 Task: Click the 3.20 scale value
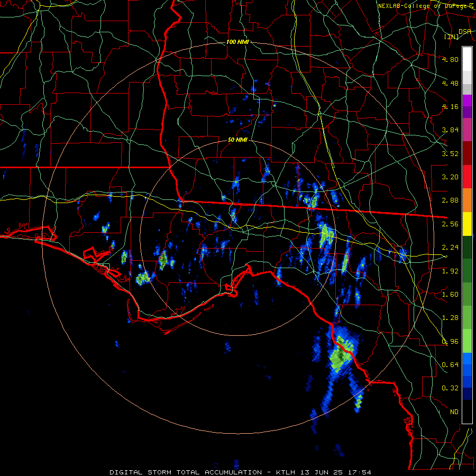[450, 177]
